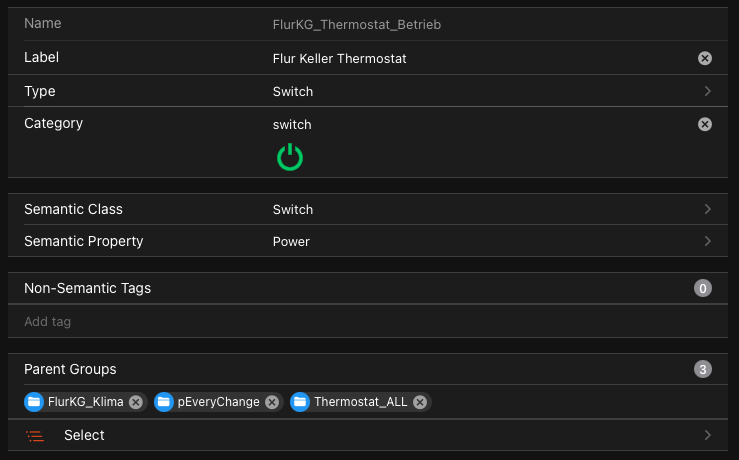This screenshot has width=739, height=460.
Task: Expand Semantic Property options
Action: click(707, 241)
